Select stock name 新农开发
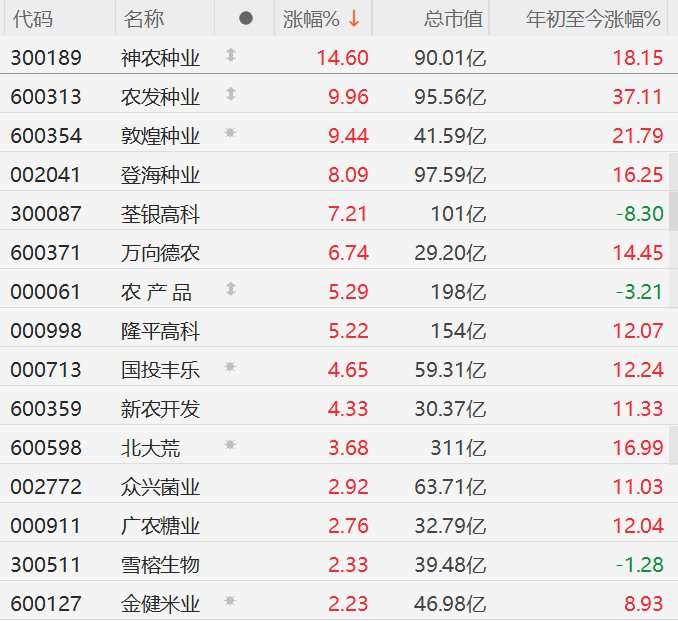Viewport: 678px width, 621px height. [160, 410]
